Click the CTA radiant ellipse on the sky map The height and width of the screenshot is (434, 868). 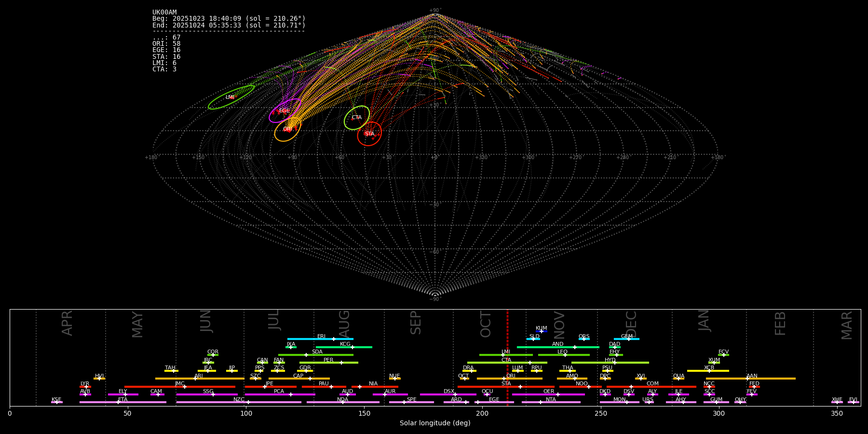(357, 118)
